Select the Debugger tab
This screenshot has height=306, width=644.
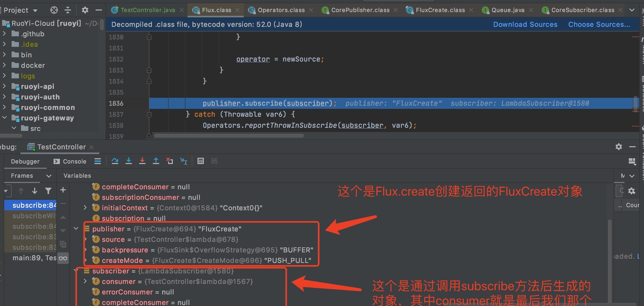25,161
